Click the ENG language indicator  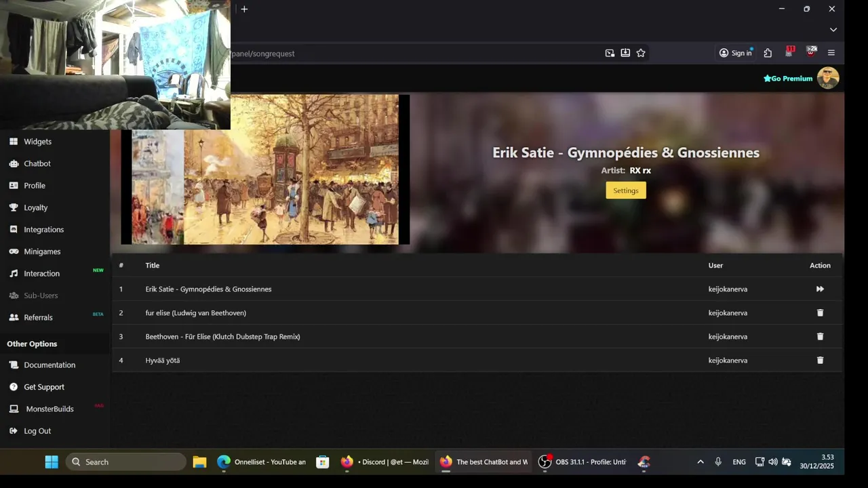[x=739, y=462]
